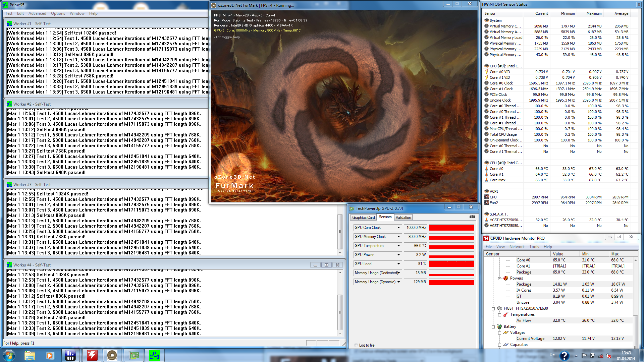The width and height of the screenshot is (644, 362).
Task: Enable Log to file checkbox in GPU-Z
Action: pos(356,345)
